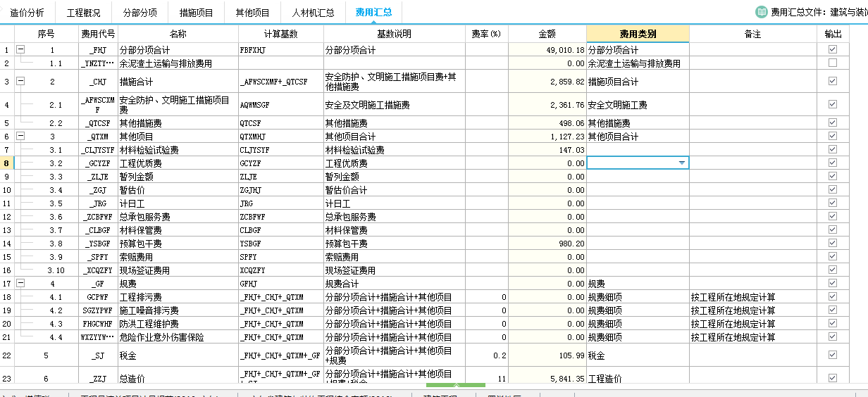Select the 施工噪音排污费 name cell
Screen dimensions: 868x397
pos(178,310)
